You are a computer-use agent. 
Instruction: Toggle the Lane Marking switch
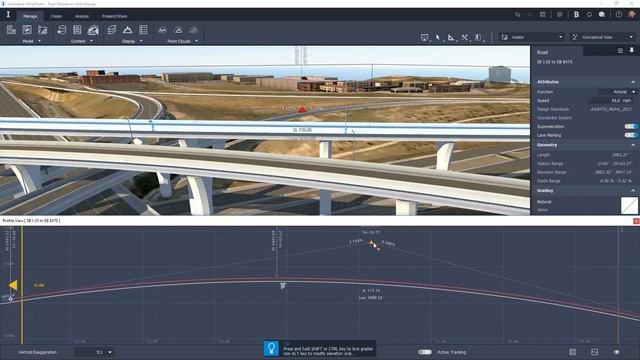(630, 135)
